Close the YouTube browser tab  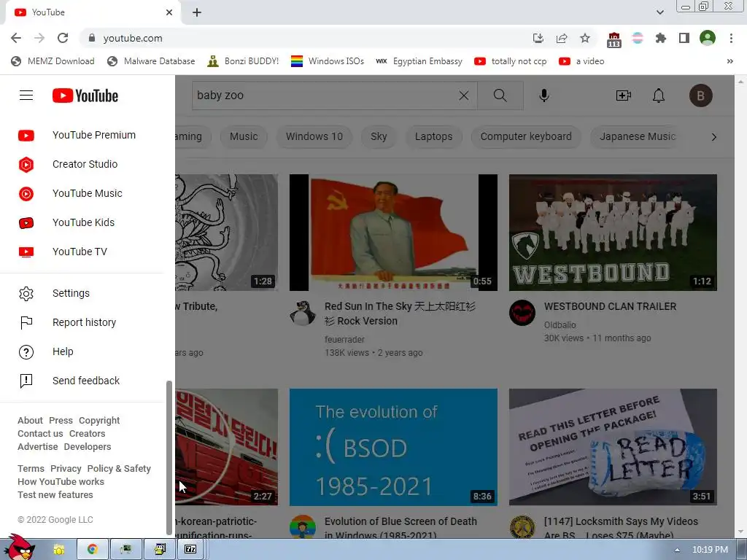(x=169, y=12)
